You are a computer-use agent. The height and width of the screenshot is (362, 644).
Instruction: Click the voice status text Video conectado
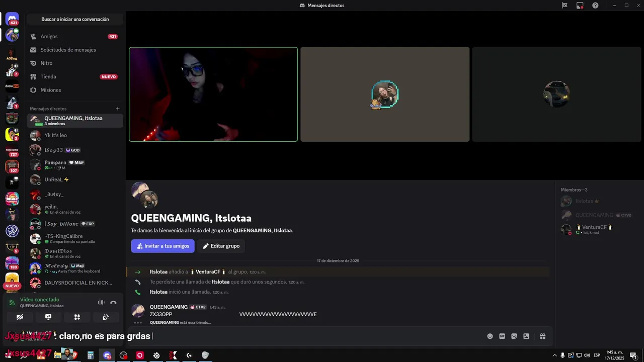pyautogui.click(x=39, y=300)
